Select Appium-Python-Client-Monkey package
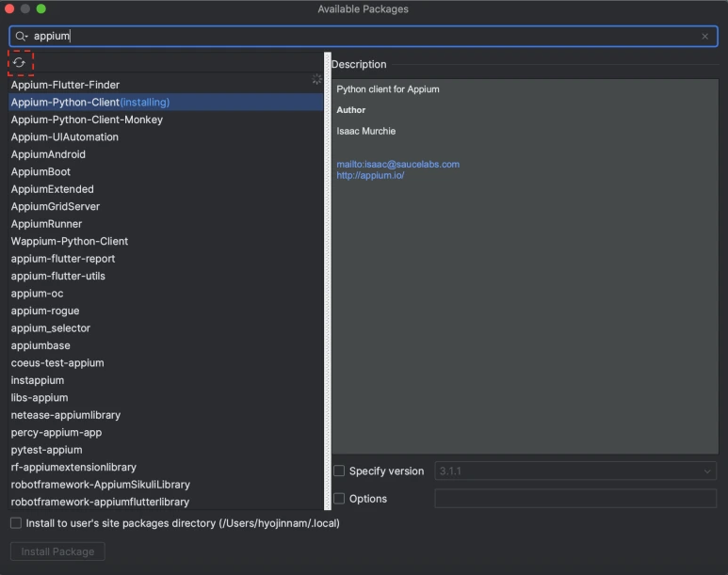Screen dimensions: 728x575 pyautogui.click(x=166, y=120)
